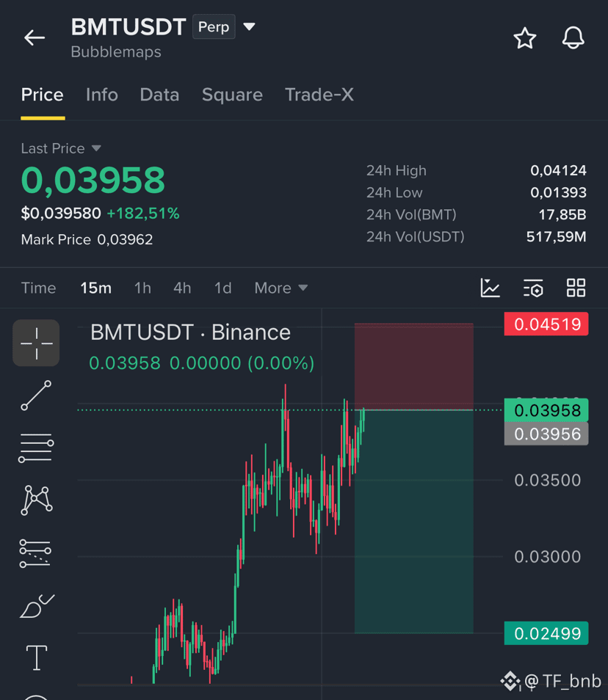Tap the large 0,03958 last price
608x700 pixels.
tap(93, 181)
